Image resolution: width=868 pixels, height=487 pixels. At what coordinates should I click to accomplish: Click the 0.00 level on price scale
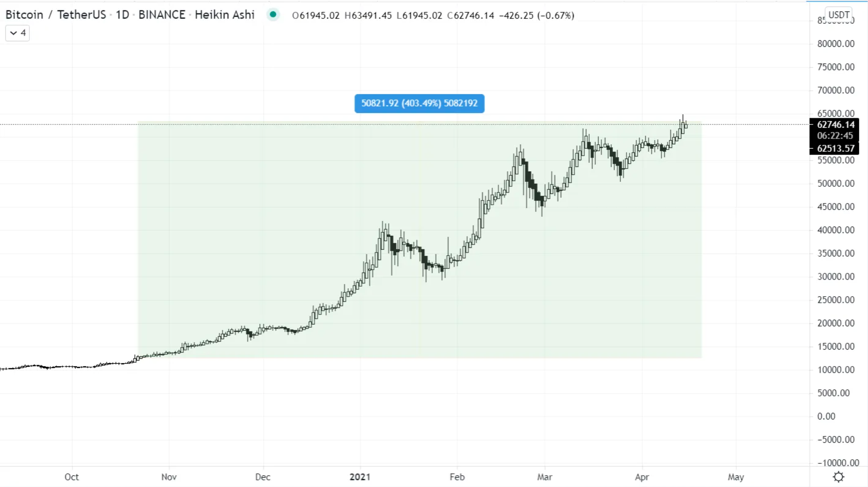pyautogui.click(x=826, y=416)
